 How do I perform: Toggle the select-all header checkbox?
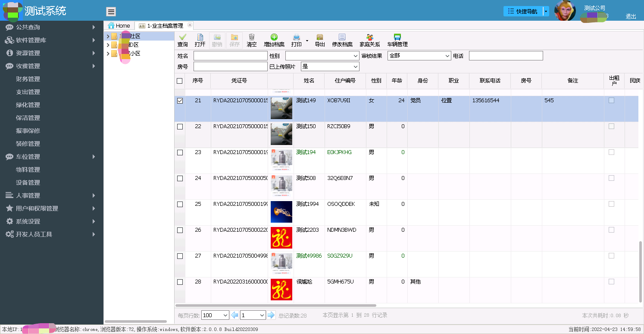pos(180,81)
